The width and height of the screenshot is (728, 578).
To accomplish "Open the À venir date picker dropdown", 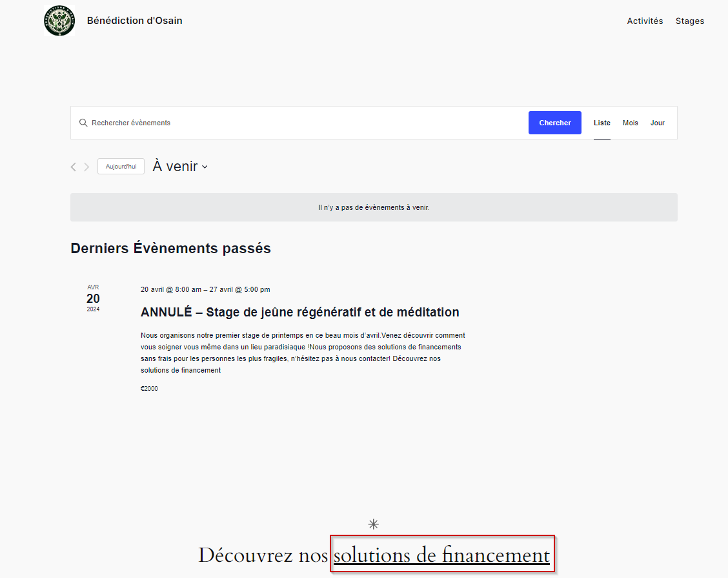I will 180,167.
